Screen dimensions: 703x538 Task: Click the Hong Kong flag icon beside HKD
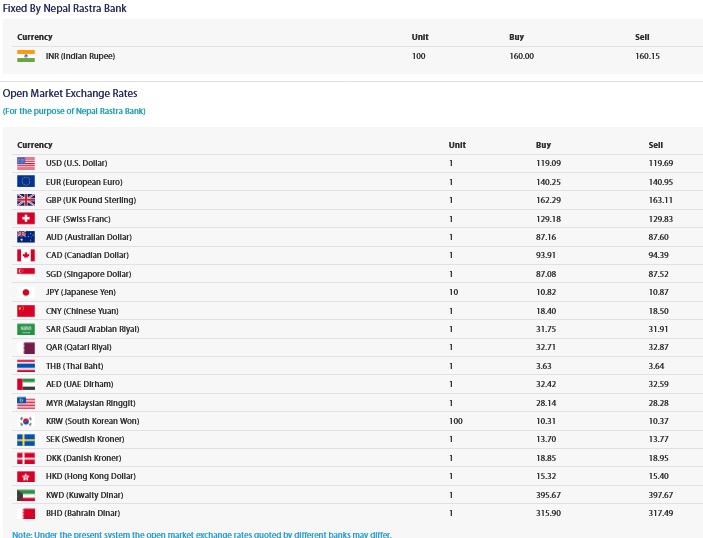pyautogui.click(x=26, y=476)
